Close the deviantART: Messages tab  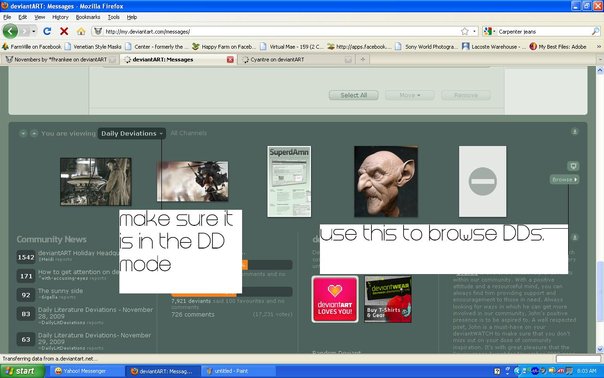[230, 59]
